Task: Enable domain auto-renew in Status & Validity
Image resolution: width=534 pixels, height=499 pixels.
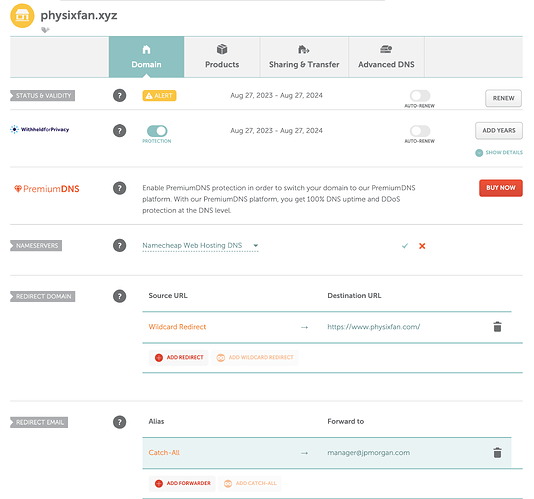Action: point(420,96)
